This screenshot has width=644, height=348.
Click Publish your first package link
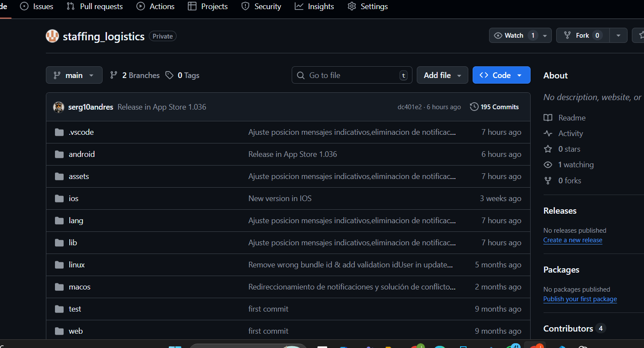(580, 299)
